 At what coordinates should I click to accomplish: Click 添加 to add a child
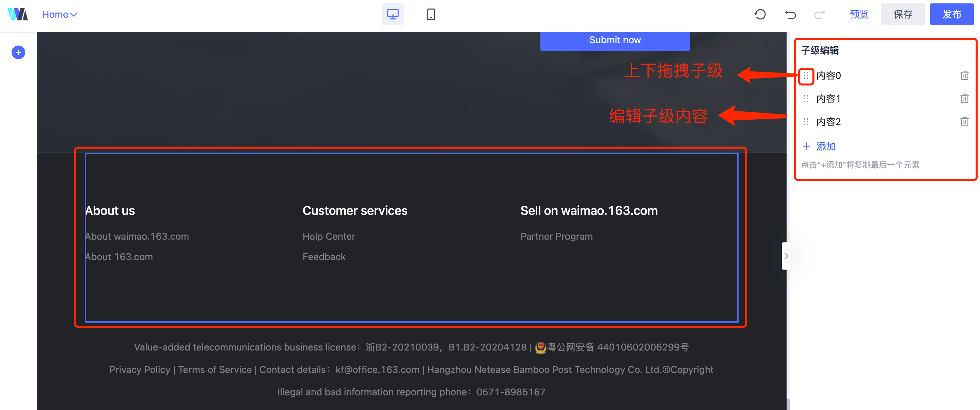coord(819,146)
